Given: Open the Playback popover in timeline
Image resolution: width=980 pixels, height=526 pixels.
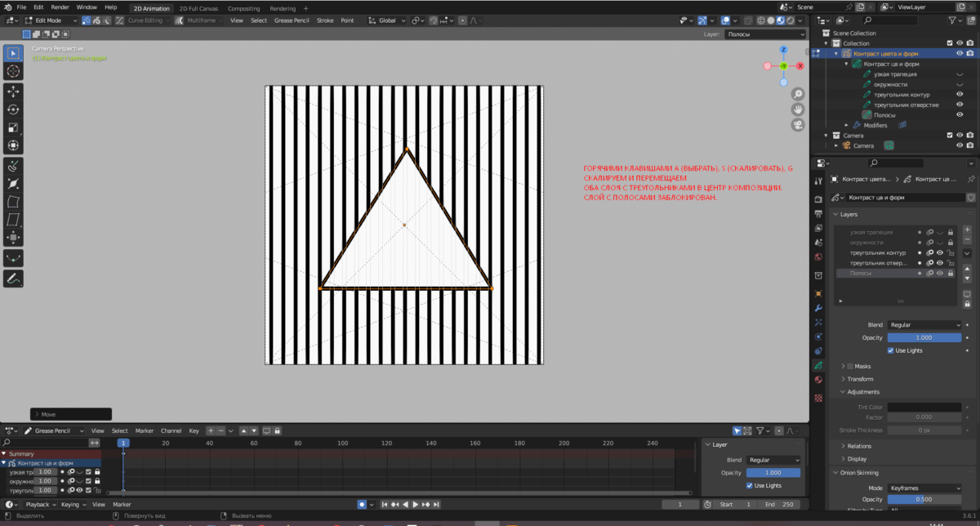Looking at the screenshot, I should [40, 505].
